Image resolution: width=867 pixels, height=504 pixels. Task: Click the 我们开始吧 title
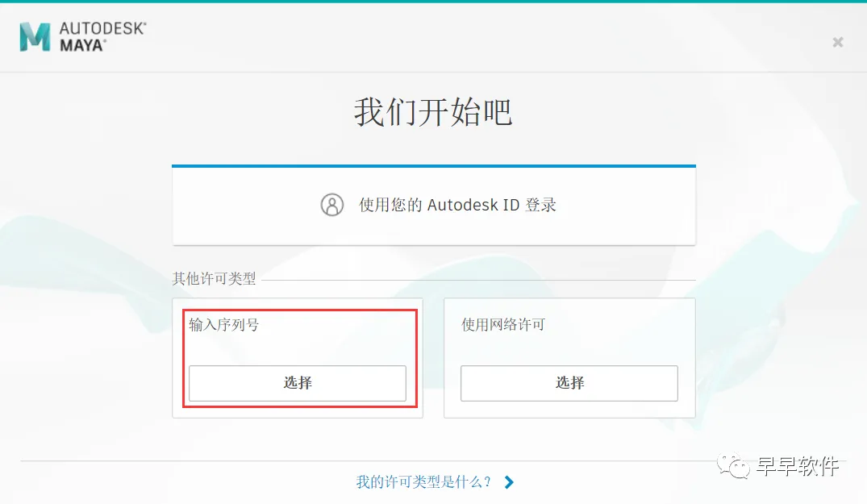[433, 112]
